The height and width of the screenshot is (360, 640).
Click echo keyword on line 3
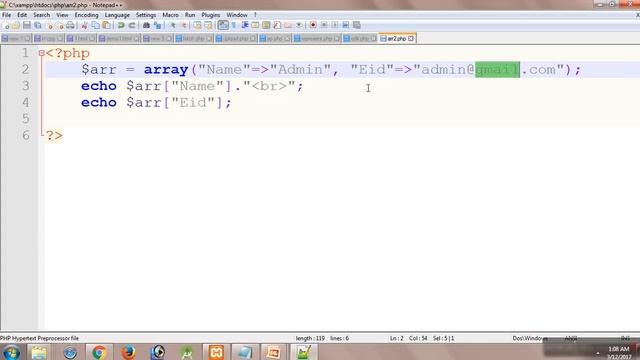(x=99, y=86)
